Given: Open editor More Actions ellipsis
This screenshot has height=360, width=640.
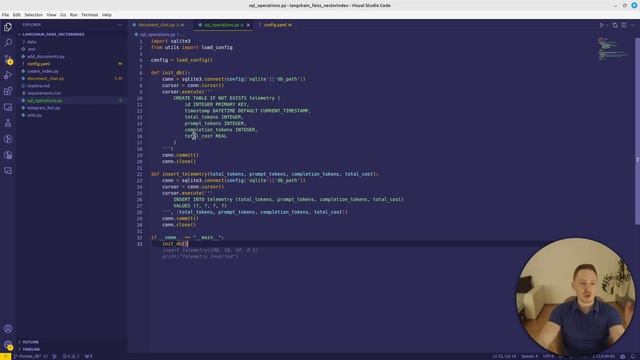Looking at the screenshot, I should coord(632,25).
